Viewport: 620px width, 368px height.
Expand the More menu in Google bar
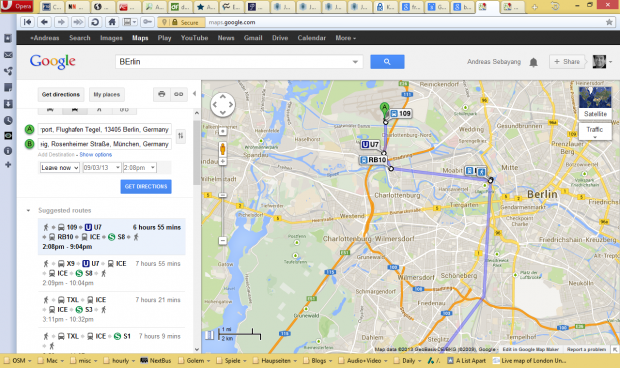point(346,38)
